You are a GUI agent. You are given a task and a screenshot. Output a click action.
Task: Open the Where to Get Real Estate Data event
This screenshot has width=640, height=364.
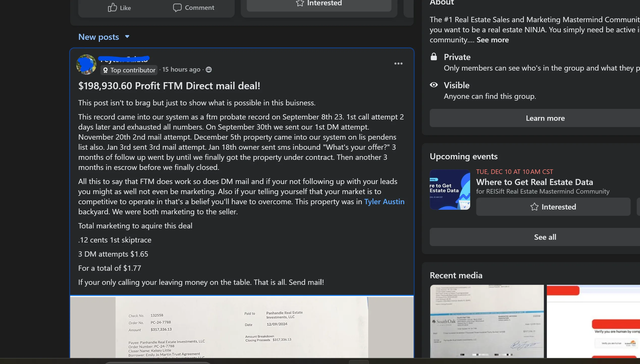534,182
